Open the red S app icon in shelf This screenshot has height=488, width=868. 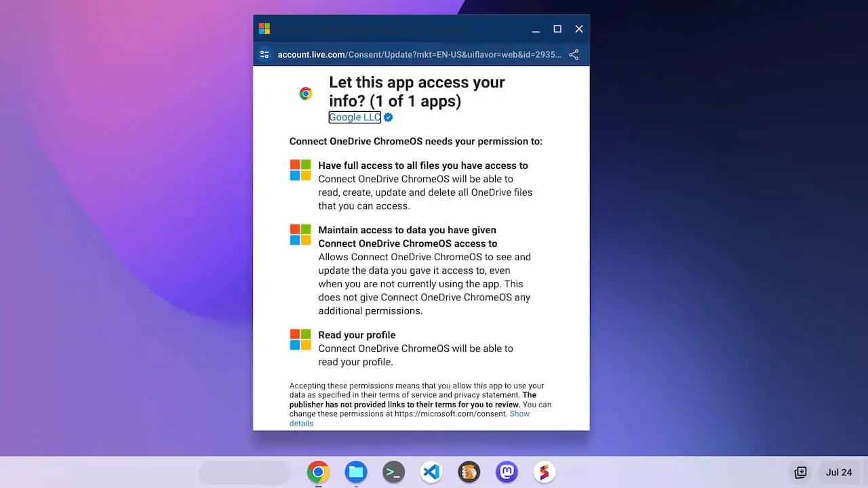pos(544,472)
